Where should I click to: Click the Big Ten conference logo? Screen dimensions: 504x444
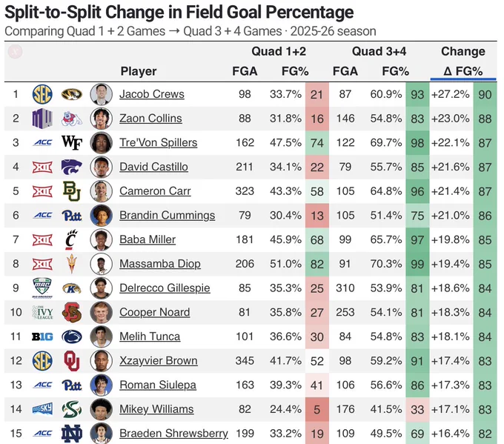coord(42,337)
